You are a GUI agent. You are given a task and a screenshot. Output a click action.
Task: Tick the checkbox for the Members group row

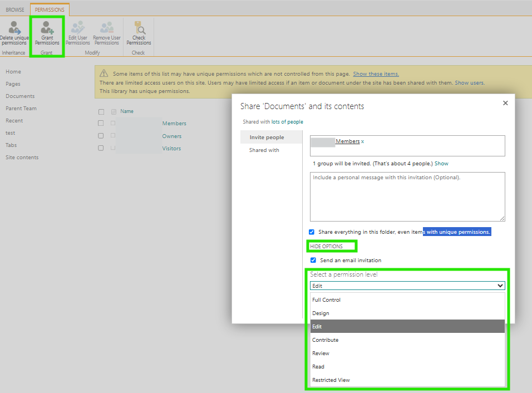[x=101, y=123]
